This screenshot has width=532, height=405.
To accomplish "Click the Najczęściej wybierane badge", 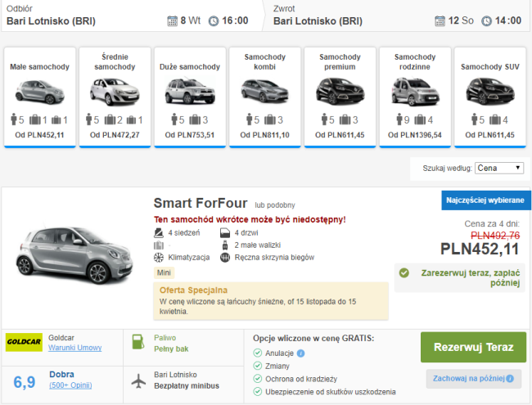I will [485, 200].
